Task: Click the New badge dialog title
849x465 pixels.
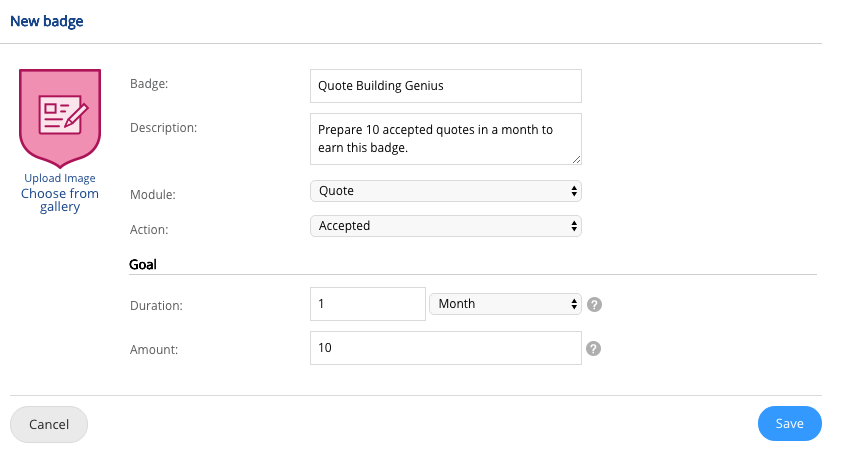Action: (x=47, y=21)
